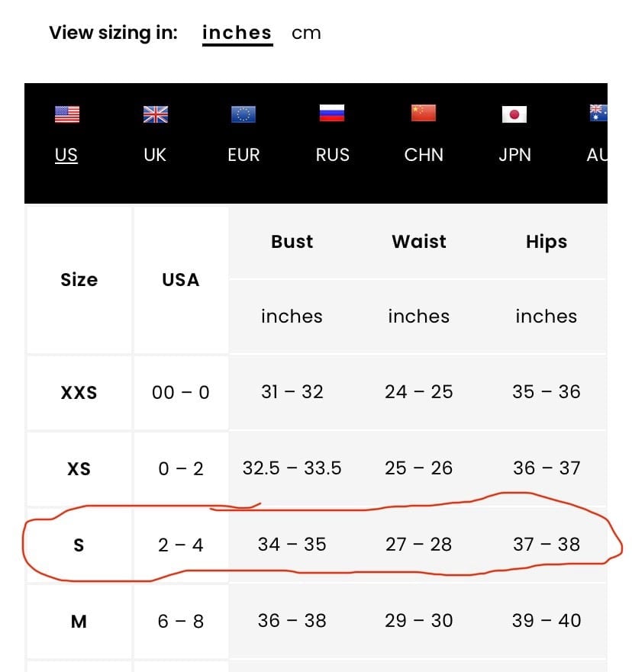Select the S size row label

[79, 545]
